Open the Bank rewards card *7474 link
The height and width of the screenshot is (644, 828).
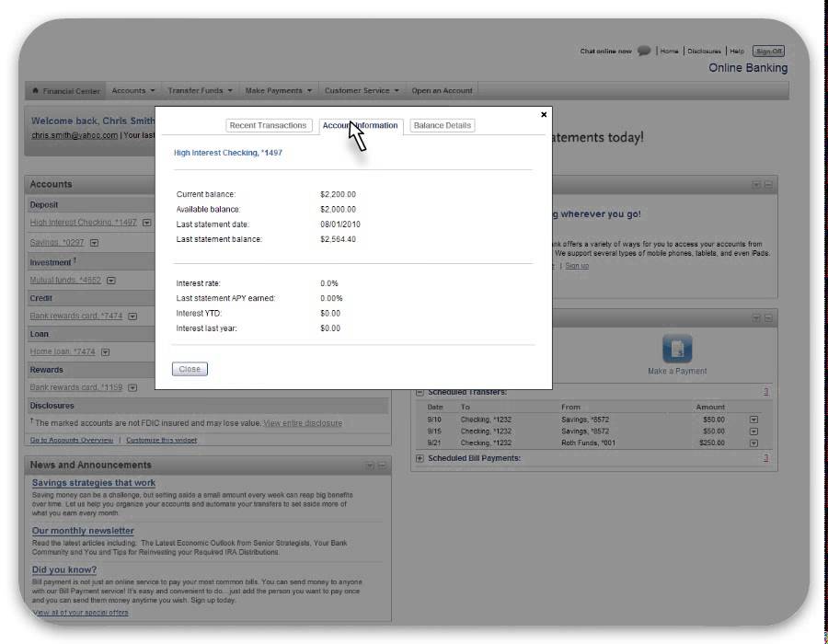tap(76, 316)
